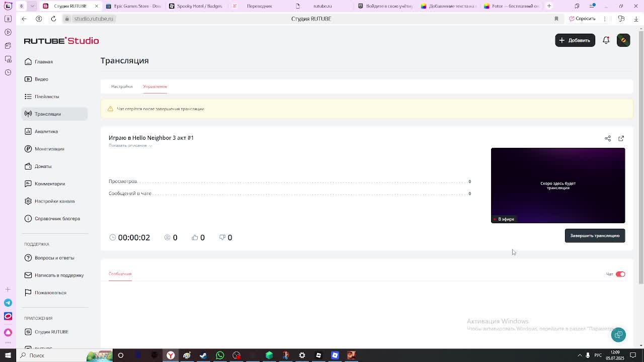The height and width of the screenshot is (362, 644).
Task: Open Steam from the taskbar
Action: pos(203,355)
